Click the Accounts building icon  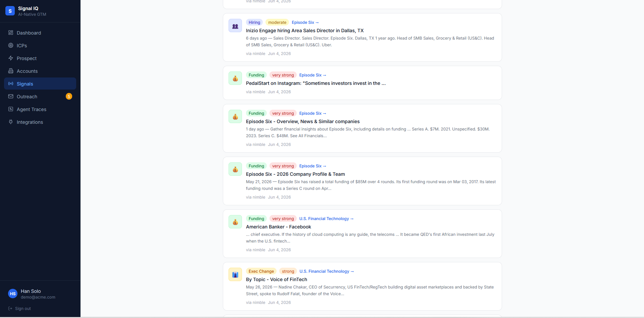point(11,71)
